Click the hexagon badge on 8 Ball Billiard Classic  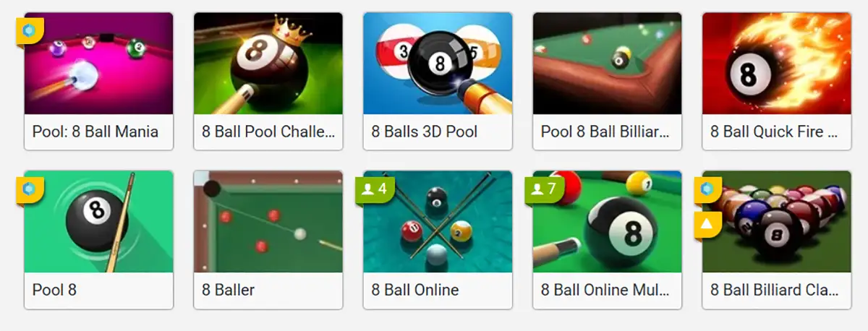coord(707,189)
